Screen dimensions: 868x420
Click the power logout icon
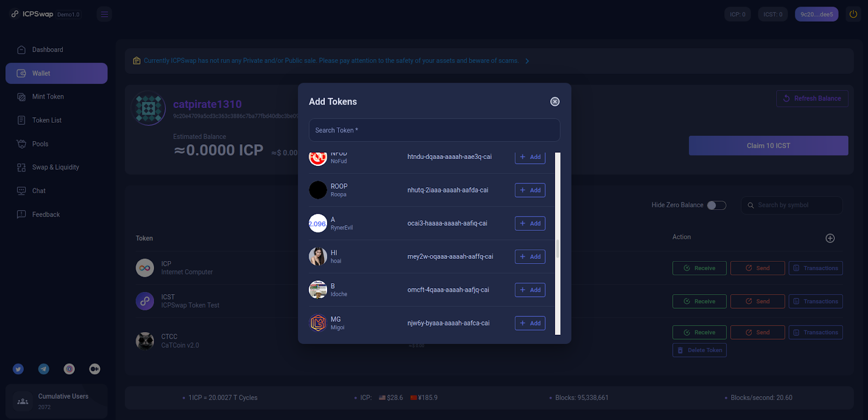pyautogui.click(x=853, y=14)
